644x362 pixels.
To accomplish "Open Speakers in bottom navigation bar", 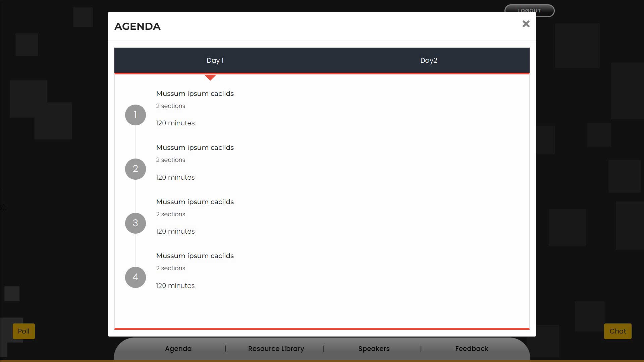I will pyautogui.click(x=374, y=349).
